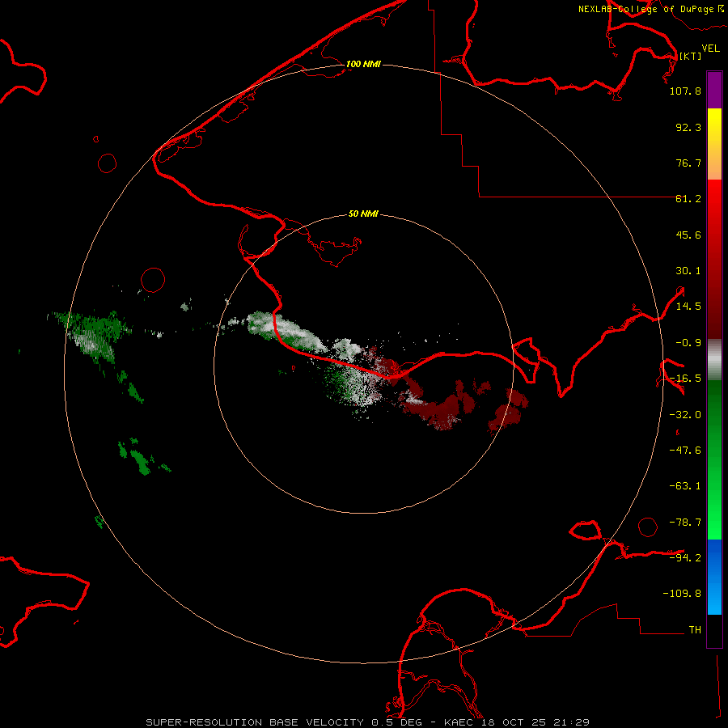Click the 100 NMI range ring label
The height and width of the screenshot is (728, 728).
click(x=363, y=64)
